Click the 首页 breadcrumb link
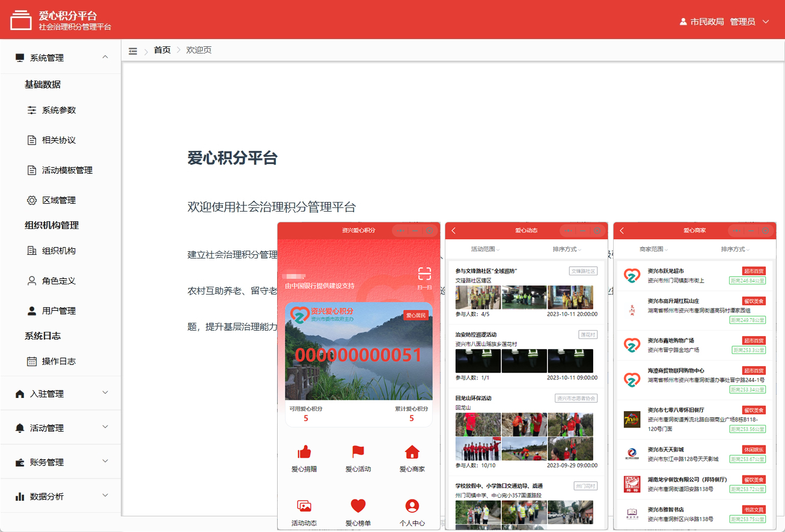The image size is (785, 532). pos(162,50)
